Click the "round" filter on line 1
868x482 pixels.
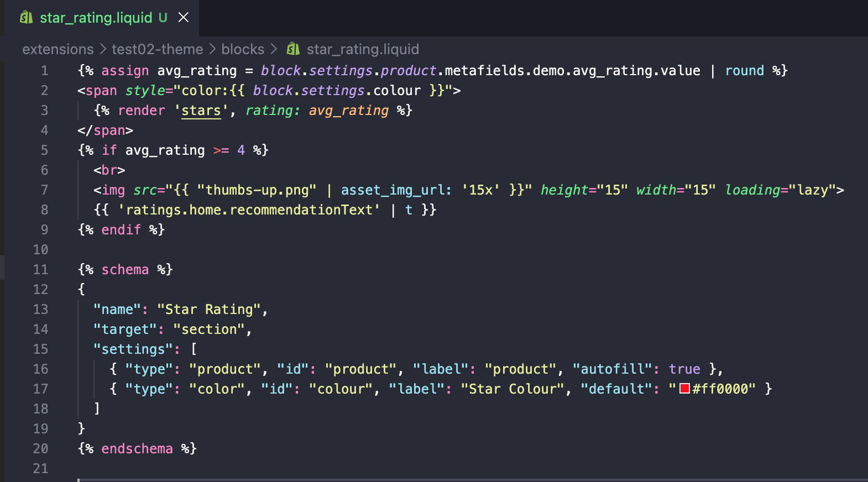pyautogui.click(x=744, y=71)
